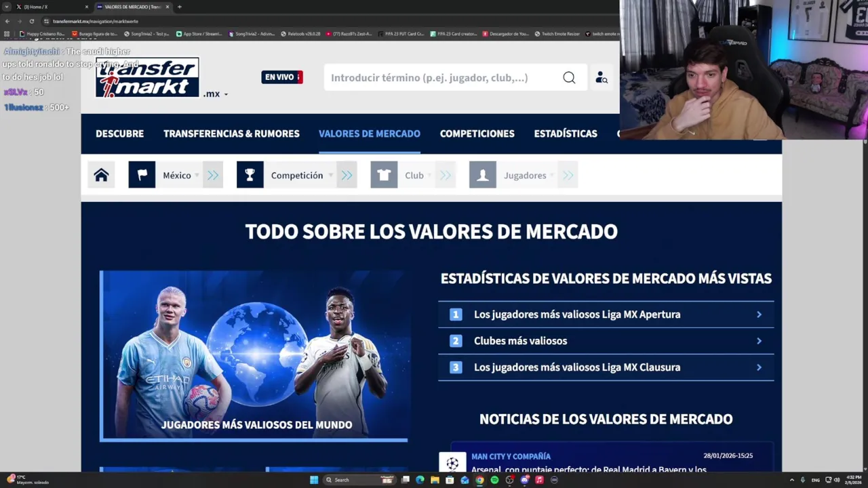Open the Twitch Emote Resizer bookmark

(x=557, y=33)
